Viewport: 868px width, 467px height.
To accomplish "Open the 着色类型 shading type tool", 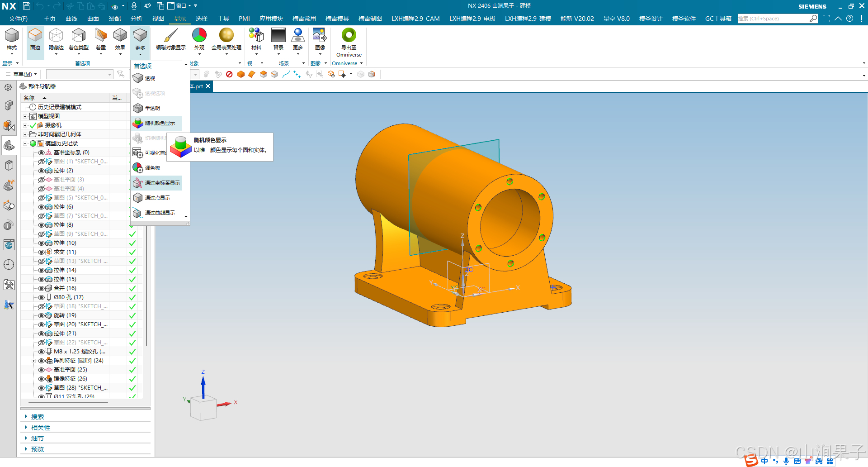I will 79,42.
